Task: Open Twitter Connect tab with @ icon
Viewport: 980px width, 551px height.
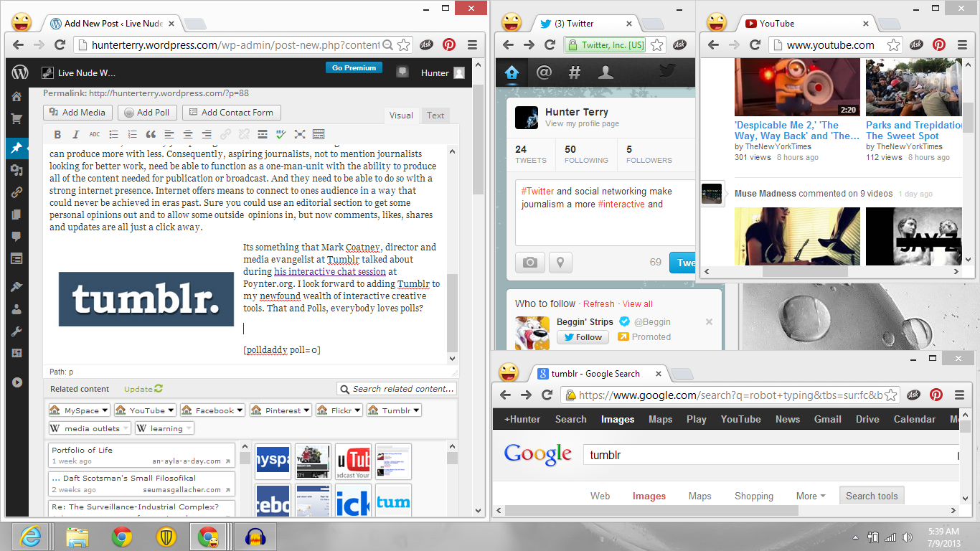Action: [x=544, y=72]
